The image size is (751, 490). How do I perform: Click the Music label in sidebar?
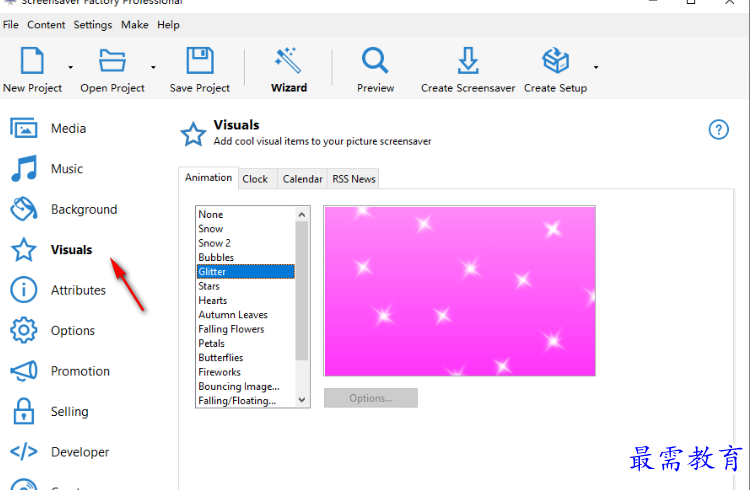pyautogui.click(x=67, y=169)
